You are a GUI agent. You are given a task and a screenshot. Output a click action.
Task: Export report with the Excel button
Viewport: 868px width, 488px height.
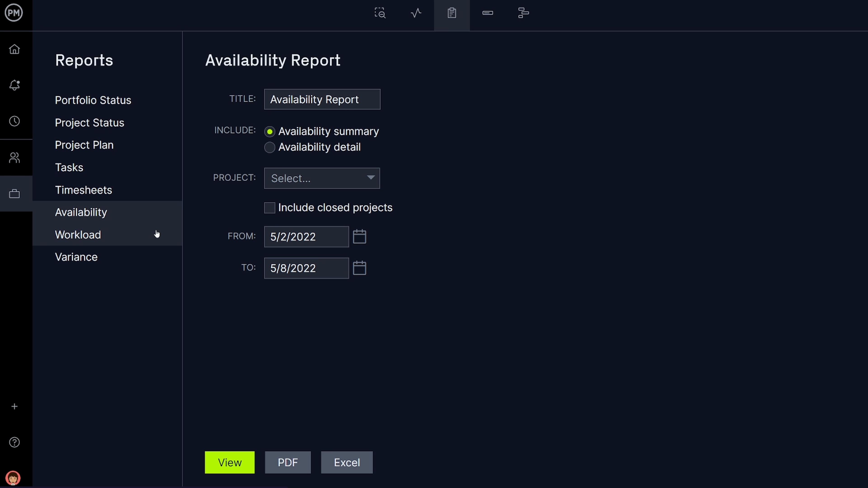point(347,462)
